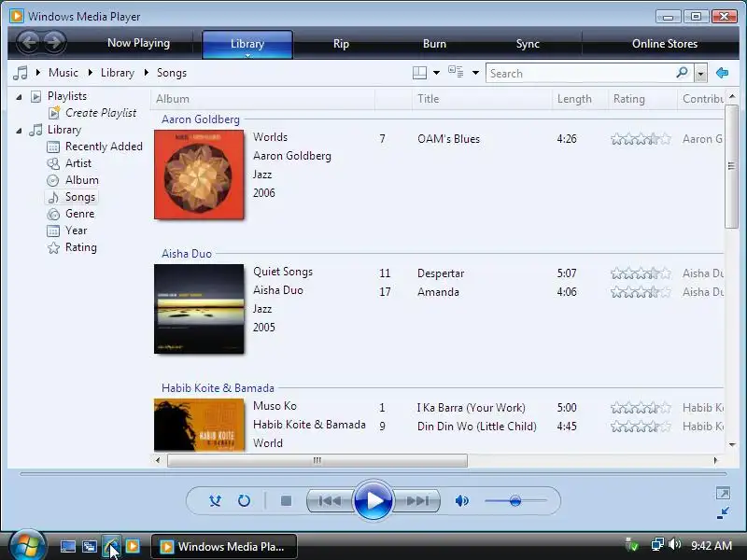Toggle repeat mode
Screen dimensions: 747x560
coord(244,500)
